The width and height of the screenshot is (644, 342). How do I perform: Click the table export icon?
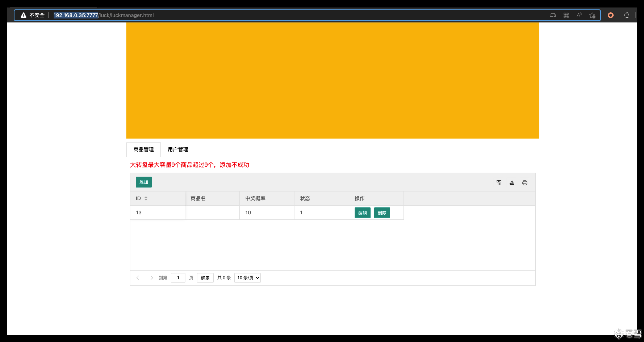[511, 183]
